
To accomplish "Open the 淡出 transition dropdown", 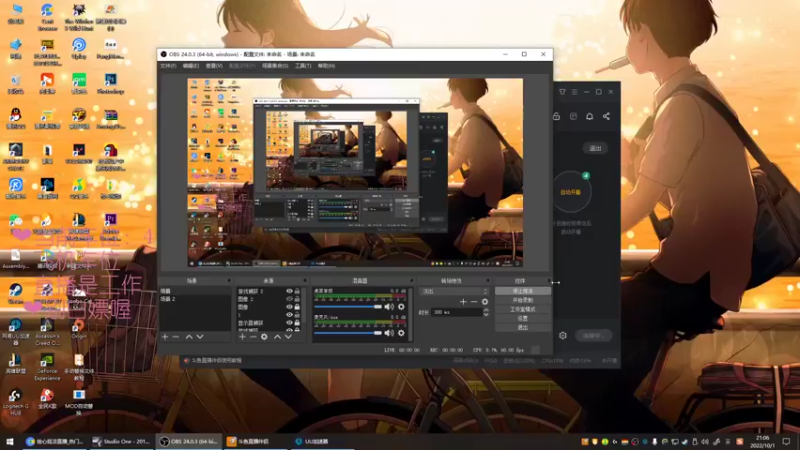I will [x=454, y=291].
